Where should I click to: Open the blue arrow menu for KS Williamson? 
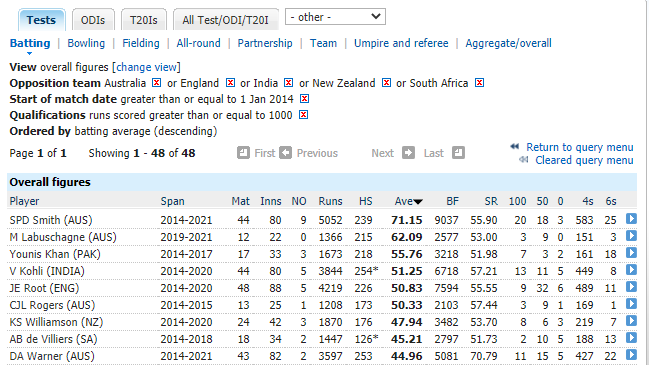pyautogui.click(x=631, y=320)
